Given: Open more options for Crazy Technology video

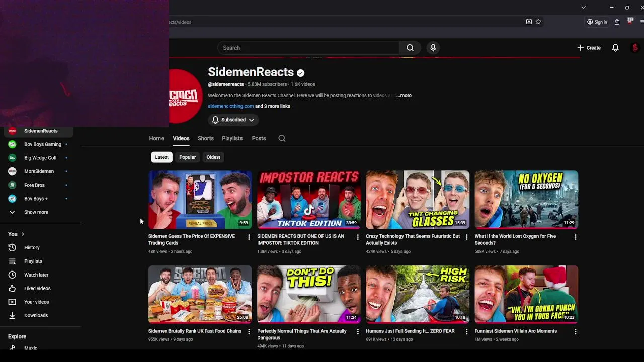Looking at the screenshot, I should click(x=466, y=237).
